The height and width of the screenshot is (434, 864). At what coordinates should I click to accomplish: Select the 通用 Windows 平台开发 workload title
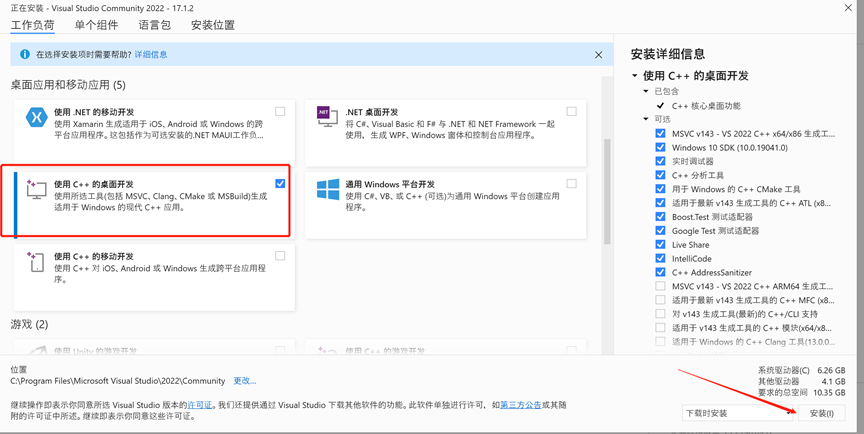(x=390, y=184)
